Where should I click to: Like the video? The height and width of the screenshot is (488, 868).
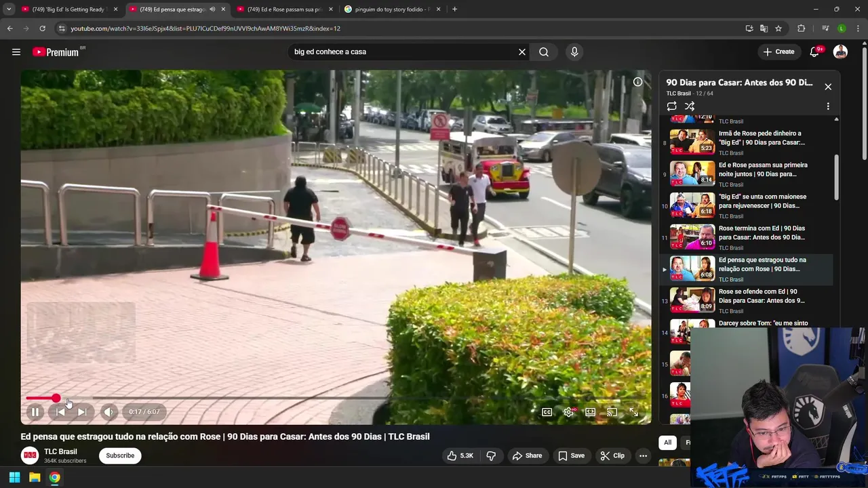pos(460,455)
